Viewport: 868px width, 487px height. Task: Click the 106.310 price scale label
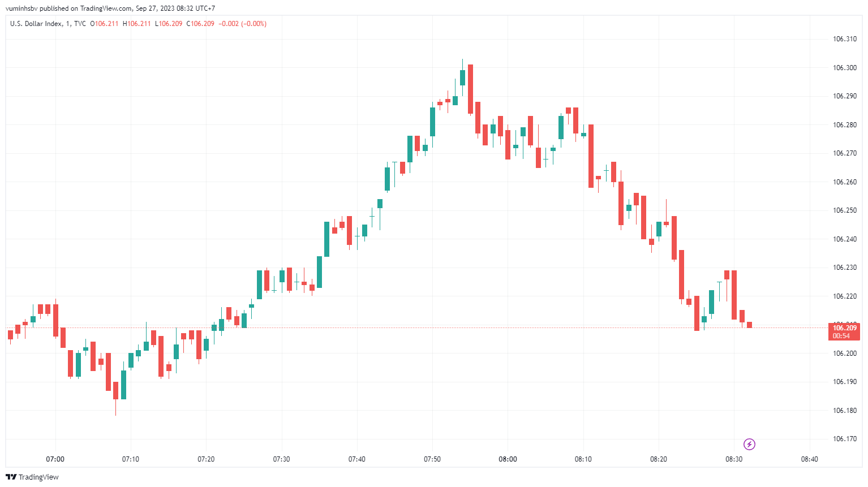tap(844, 39)
